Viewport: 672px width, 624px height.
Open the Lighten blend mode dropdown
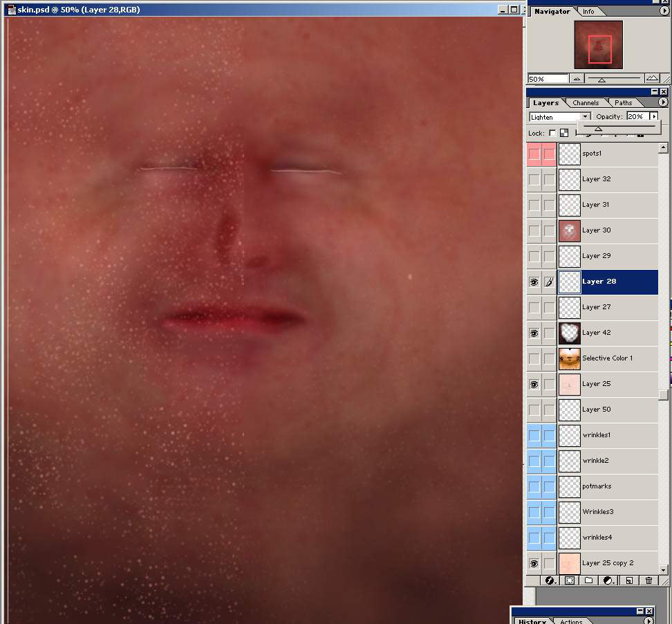tap(586, 117)
